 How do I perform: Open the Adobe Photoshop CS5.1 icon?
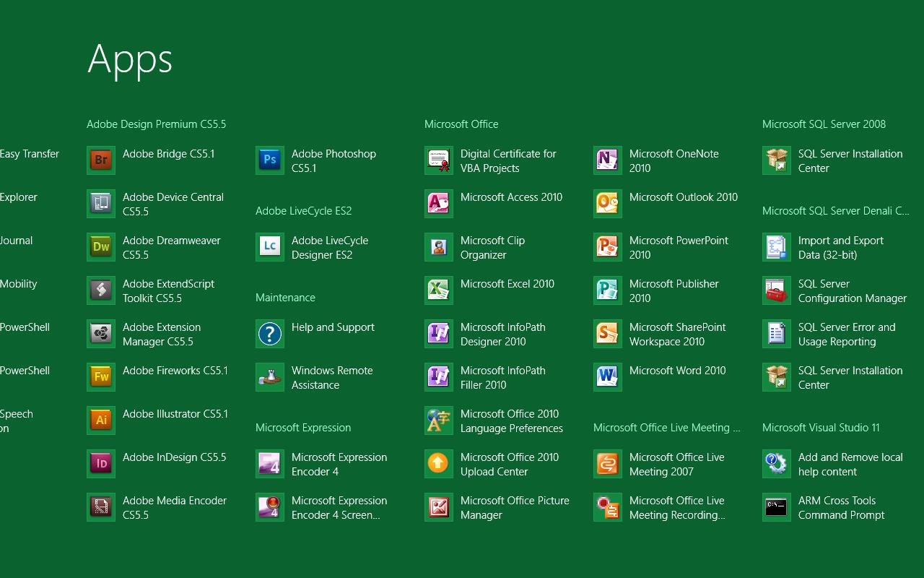click(270, 160)
